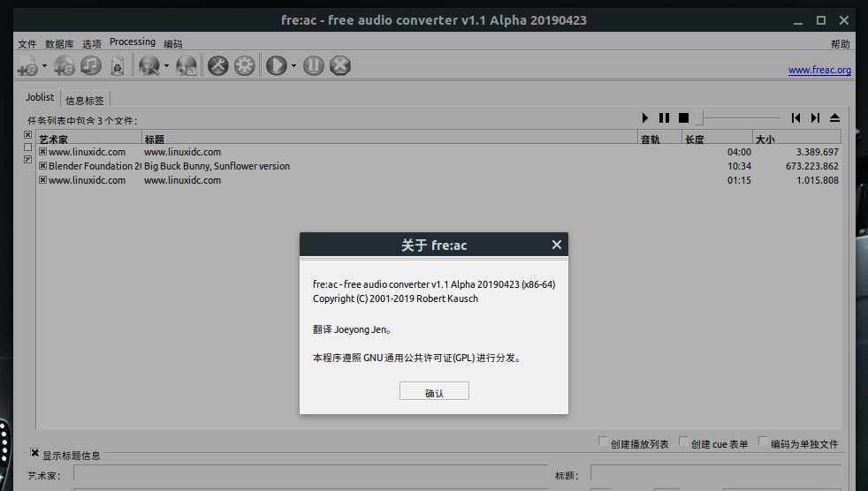Pause encoding with toolbar pause icon
This screenshot has height=491, width=868.
click(x=313, y=66)
